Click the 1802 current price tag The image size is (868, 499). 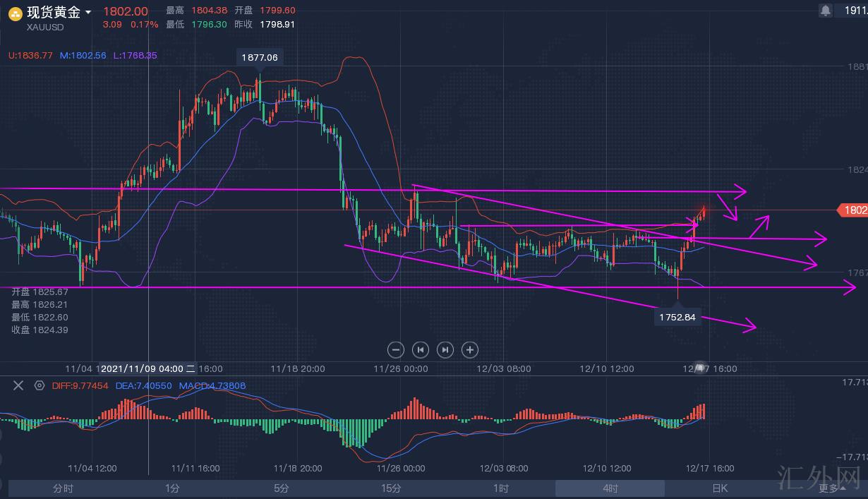click(852, 210)
